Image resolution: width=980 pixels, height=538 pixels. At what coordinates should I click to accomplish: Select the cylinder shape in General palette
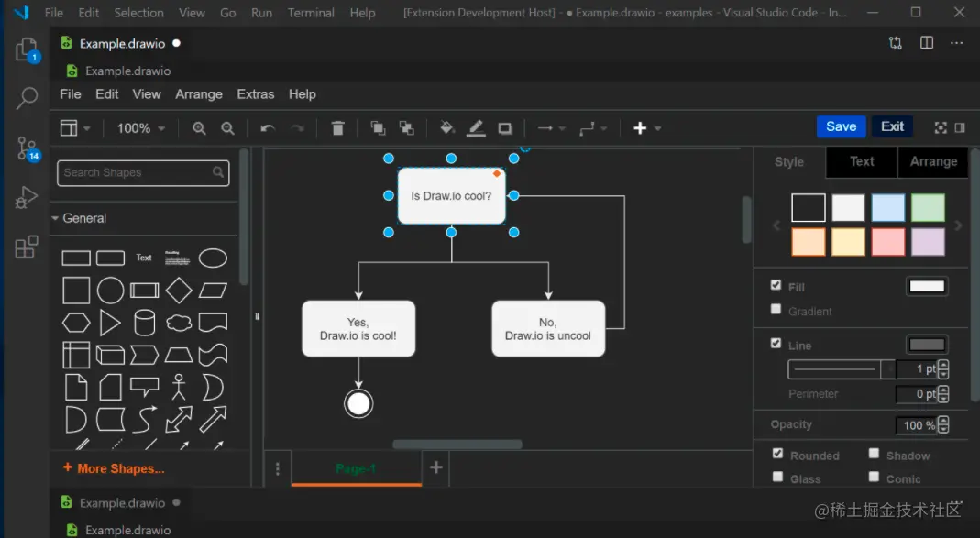[144, 323]
